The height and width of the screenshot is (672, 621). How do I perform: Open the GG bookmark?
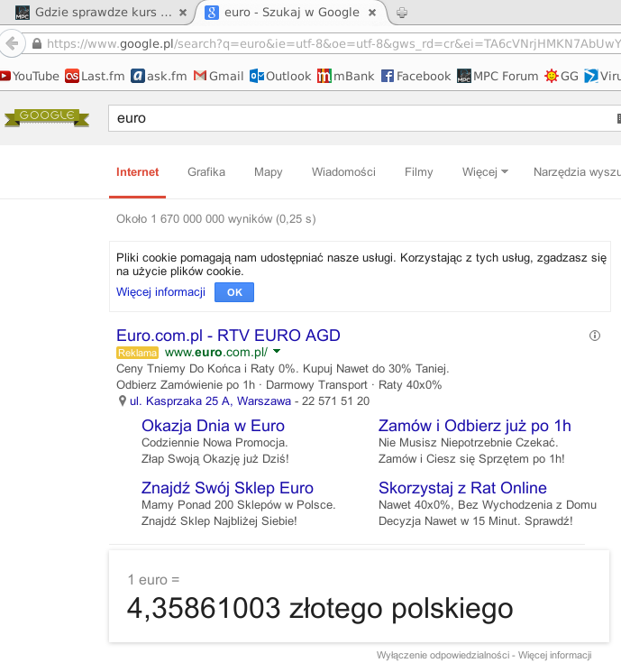coord(562,77)
